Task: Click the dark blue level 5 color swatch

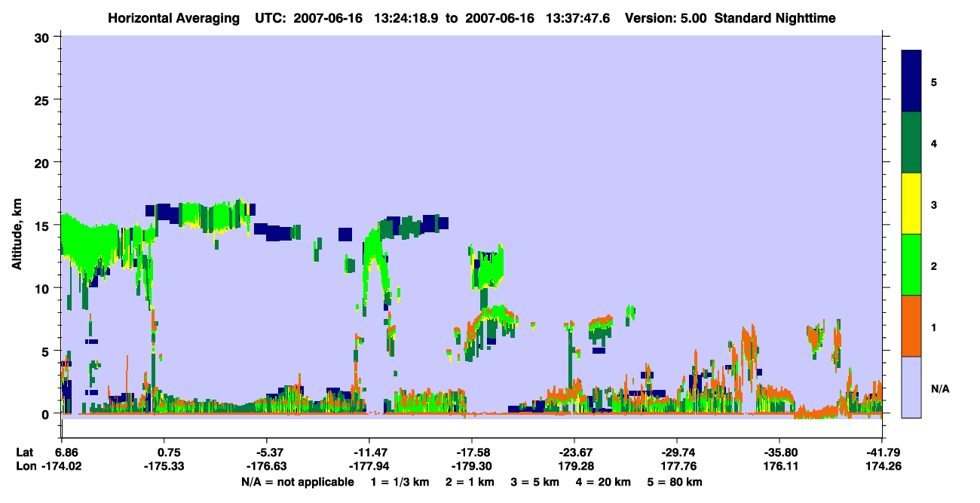Action: [911, 81]
